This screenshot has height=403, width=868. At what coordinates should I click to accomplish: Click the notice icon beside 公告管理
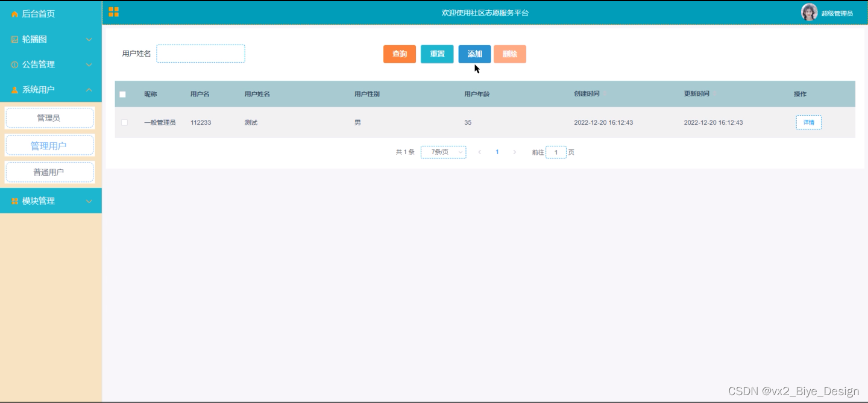click(x=15, y=64)
